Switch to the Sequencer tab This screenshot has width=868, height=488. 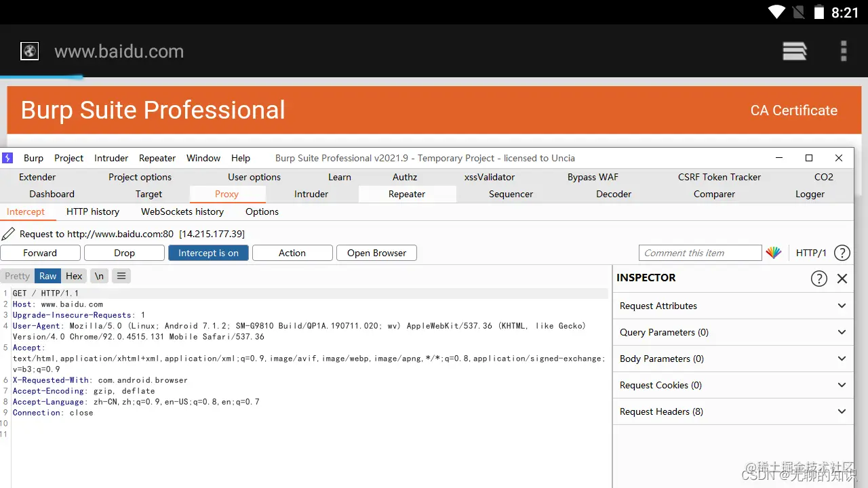511,194
